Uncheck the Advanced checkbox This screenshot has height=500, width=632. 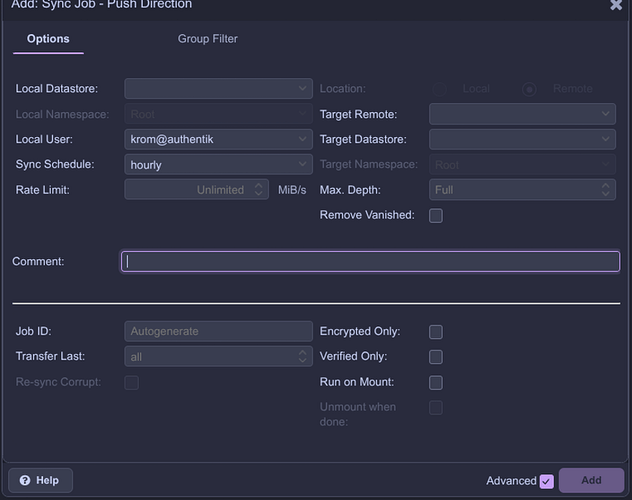[546, 481]
